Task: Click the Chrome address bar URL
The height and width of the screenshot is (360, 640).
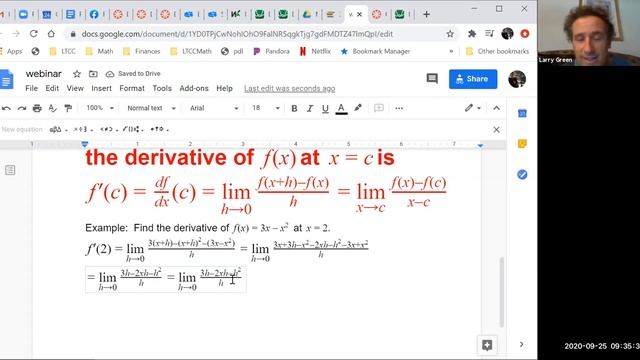Action: [x=237, y=34]
